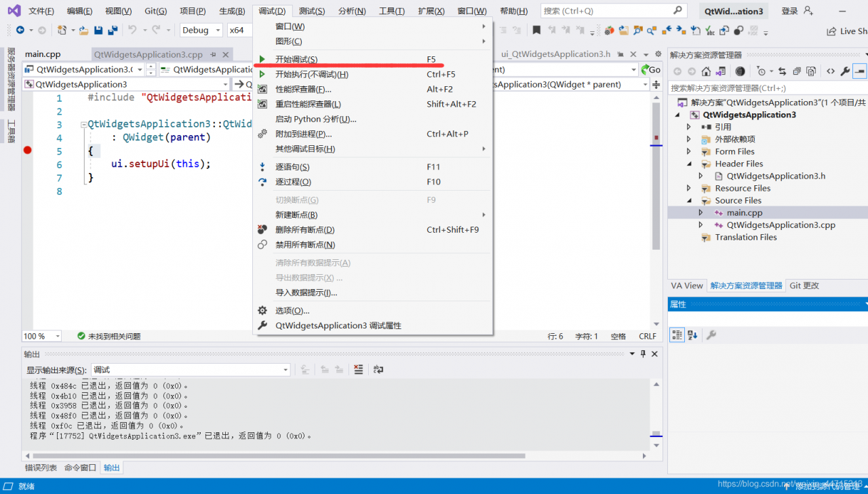
Task: Click the View Code angle-brackets icon in Solution Explorer
Action: [830, 71]
